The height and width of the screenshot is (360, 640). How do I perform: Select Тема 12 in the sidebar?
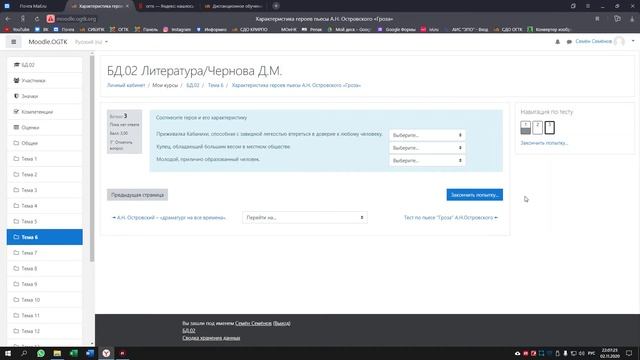(44, 331)
